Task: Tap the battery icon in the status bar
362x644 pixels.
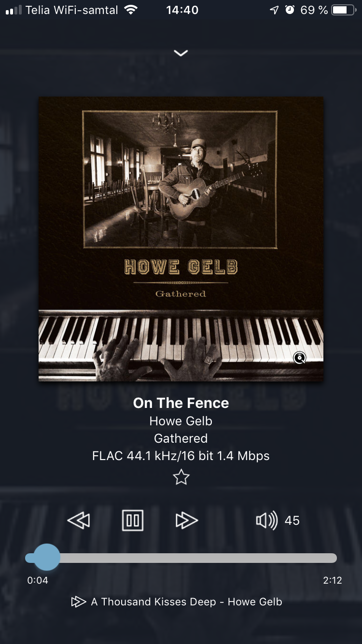Action: tap(344, 10)
